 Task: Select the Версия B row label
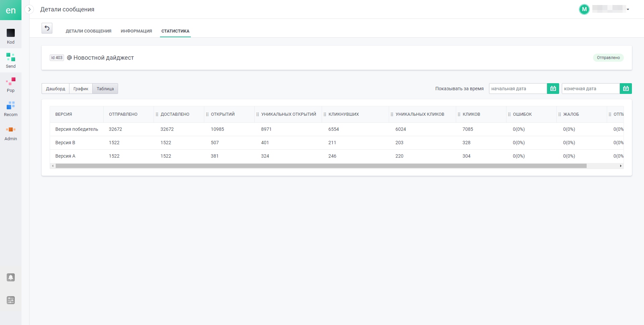pyautogui.click(x=65, y=143)
